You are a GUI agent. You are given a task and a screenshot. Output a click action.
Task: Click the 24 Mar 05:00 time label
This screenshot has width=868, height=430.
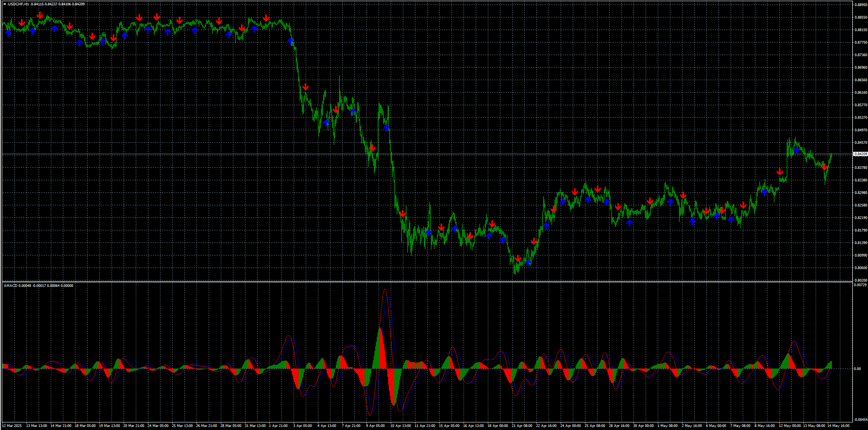(158, 425)
